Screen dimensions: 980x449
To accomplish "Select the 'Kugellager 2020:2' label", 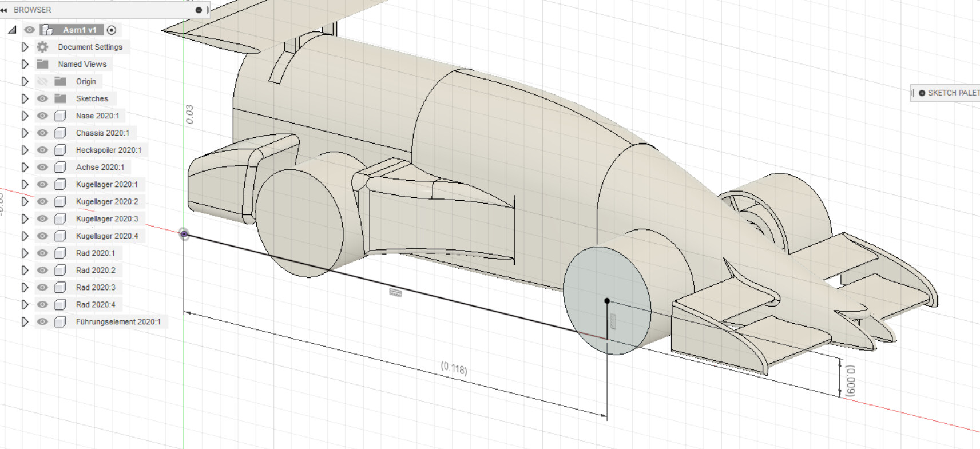I will click(107, 201).
